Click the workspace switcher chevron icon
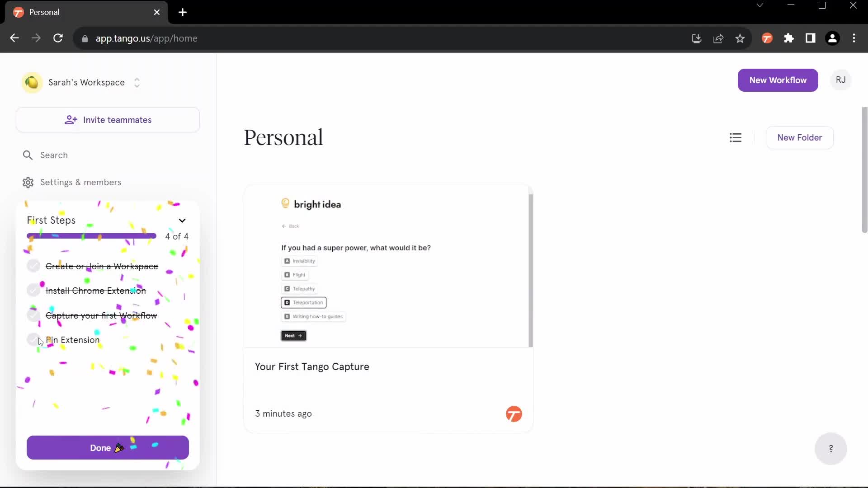This screenshot has height=488, width=868. coord(136,82)
